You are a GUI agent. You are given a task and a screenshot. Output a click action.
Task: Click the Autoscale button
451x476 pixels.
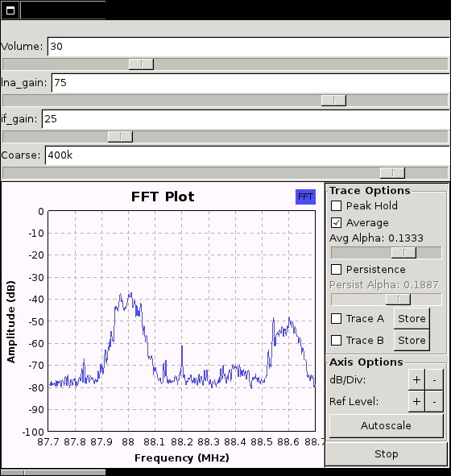[386, 425]
